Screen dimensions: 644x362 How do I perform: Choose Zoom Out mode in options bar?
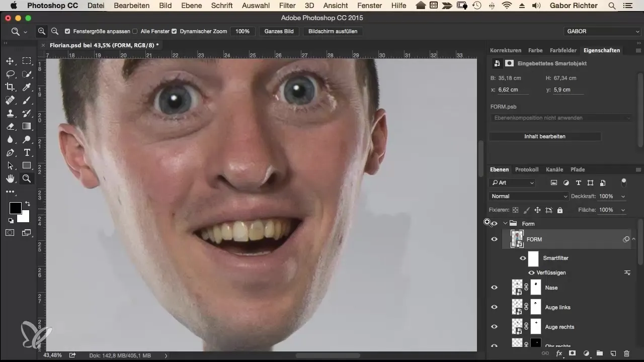54,31
